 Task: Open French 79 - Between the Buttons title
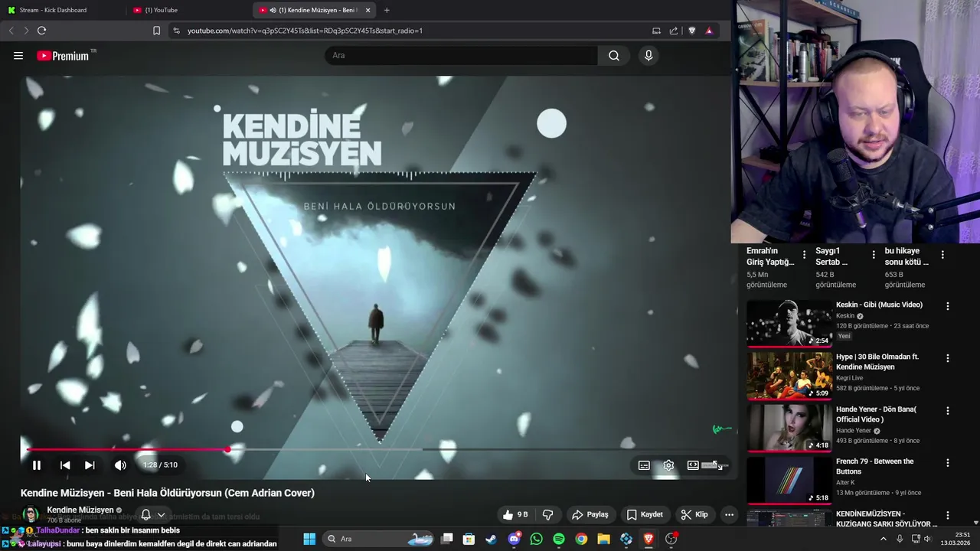coord(874,466)
